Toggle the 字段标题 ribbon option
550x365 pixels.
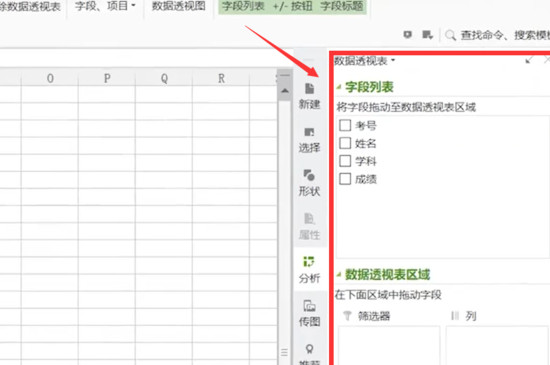(342, 6)
